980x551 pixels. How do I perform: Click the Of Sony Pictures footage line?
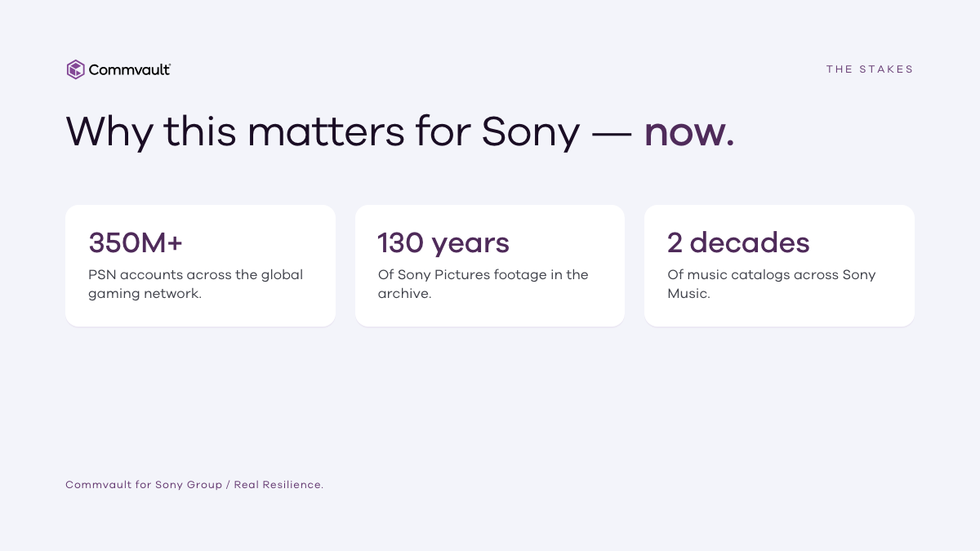483,274
